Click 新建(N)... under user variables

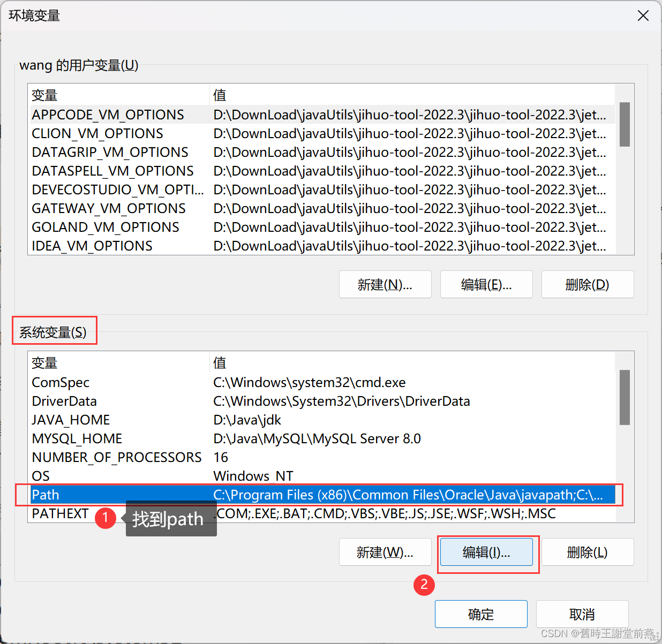385,284
